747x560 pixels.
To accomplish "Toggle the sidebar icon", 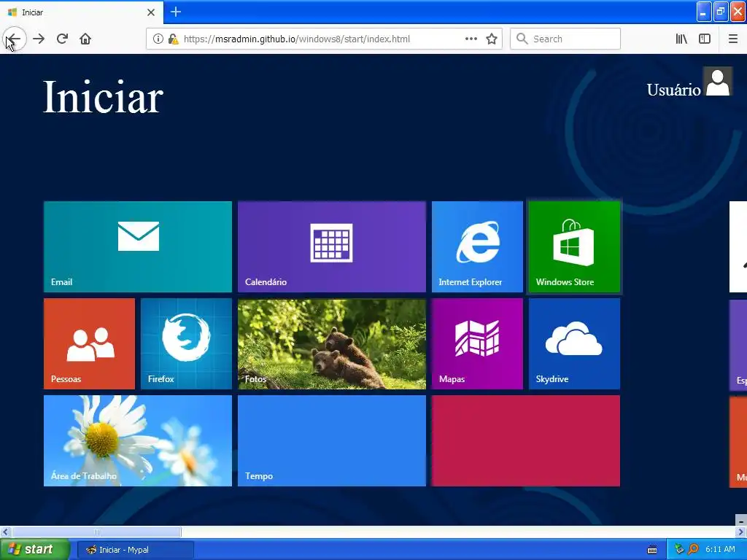I will coord(705,39).
